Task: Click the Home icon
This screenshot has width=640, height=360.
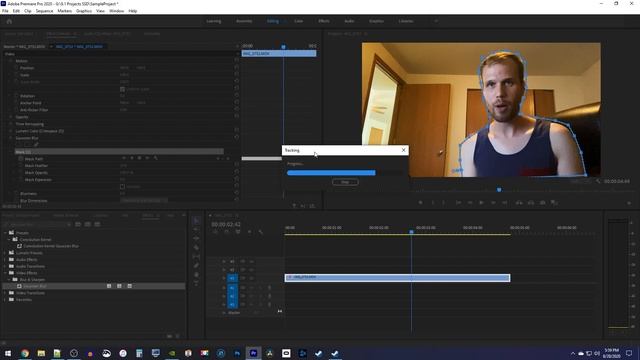Action: (9, 21)
